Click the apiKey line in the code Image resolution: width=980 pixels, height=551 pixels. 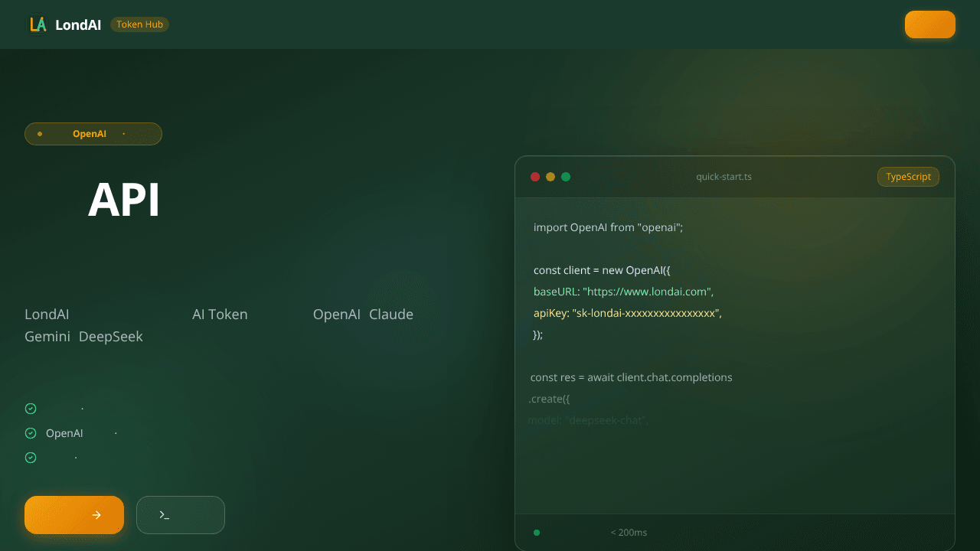628,313
